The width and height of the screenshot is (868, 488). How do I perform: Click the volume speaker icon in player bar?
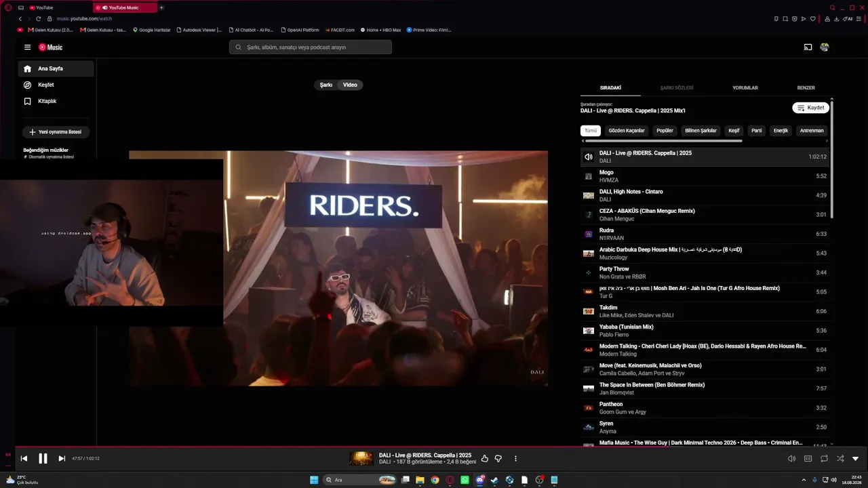(x=791, y=459)
